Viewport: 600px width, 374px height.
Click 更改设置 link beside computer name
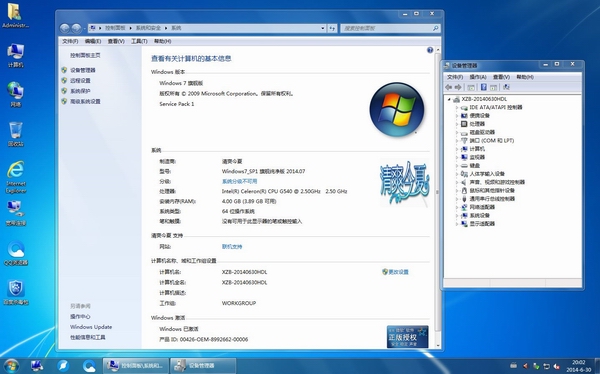pos(398,272)
